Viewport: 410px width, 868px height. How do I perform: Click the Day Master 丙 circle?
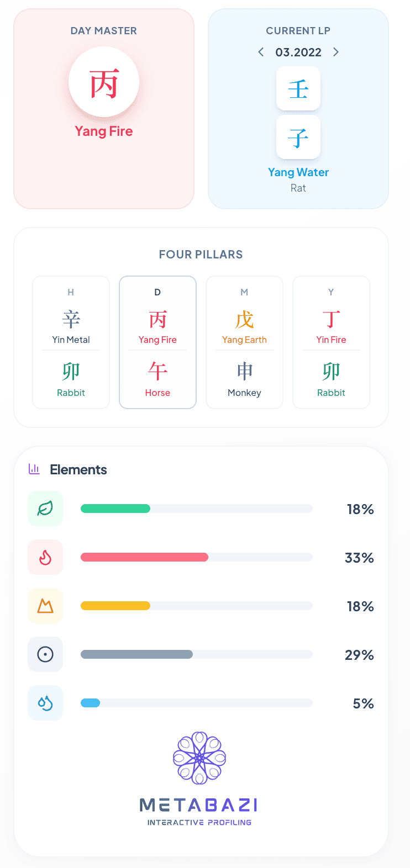pyautogui.click(x=104, y=82)
